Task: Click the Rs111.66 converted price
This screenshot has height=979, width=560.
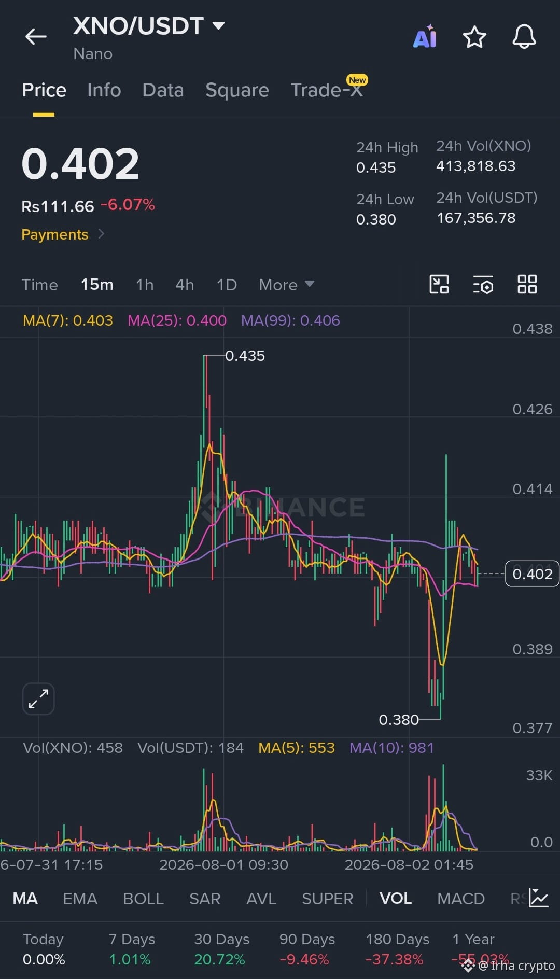Action: (58, 206)
